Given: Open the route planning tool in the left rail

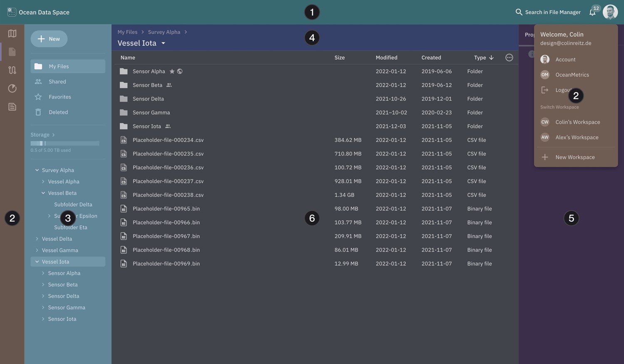Looking at the screenshot, I should pos(12,70).
